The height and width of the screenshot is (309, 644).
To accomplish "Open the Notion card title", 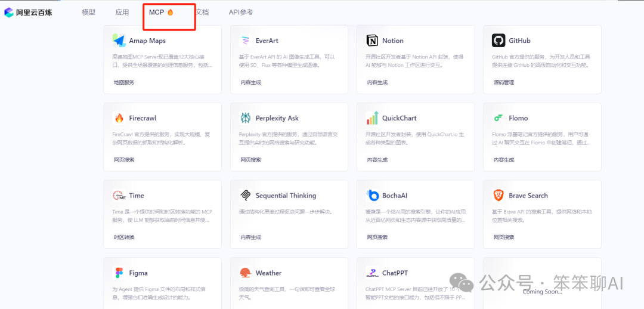I will point(392,41).
